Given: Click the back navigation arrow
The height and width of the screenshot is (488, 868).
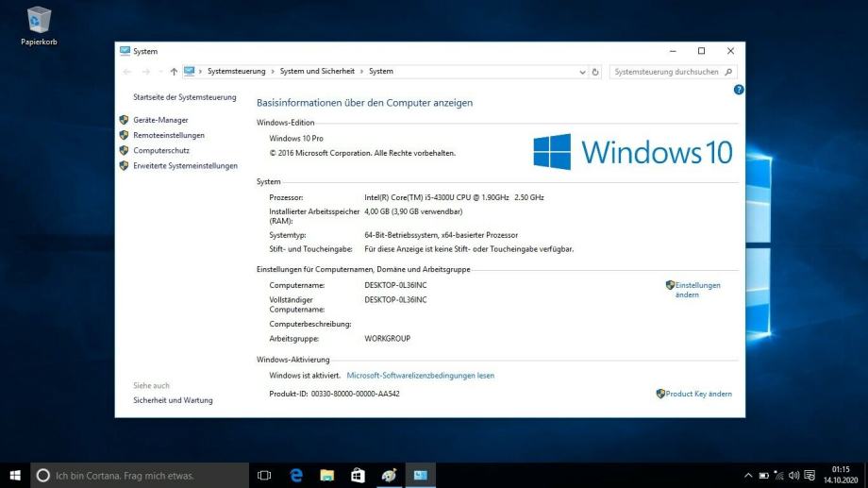Looking at the screenshot, I should [x=127, y=72].
